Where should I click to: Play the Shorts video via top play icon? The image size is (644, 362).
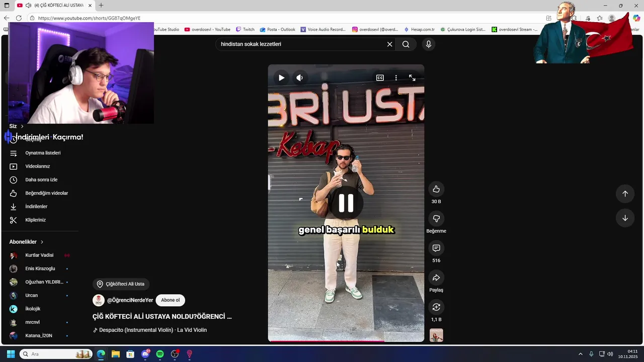pyautogui.click(x=281, y=78)
